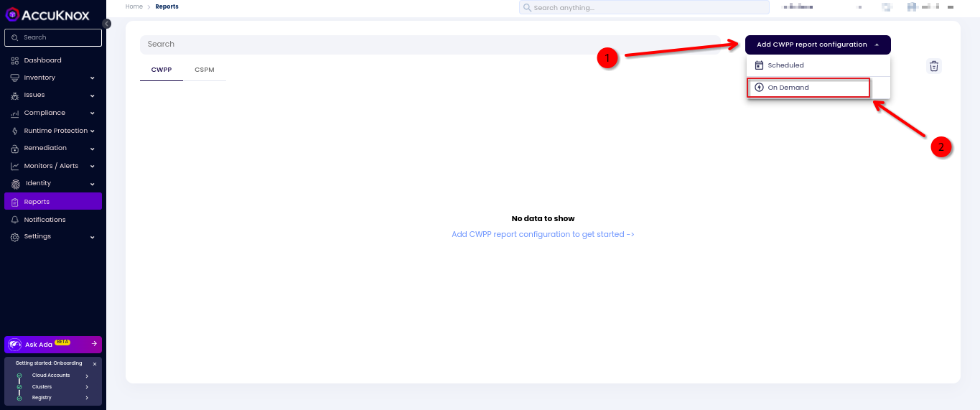Focus the Search anything field

point(644,7)
